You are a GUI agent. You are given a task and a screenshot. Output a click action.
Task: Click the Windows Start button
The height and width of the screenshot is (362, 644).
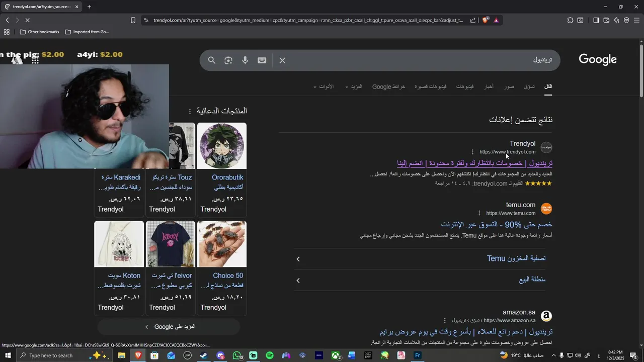tap(8, 355)
